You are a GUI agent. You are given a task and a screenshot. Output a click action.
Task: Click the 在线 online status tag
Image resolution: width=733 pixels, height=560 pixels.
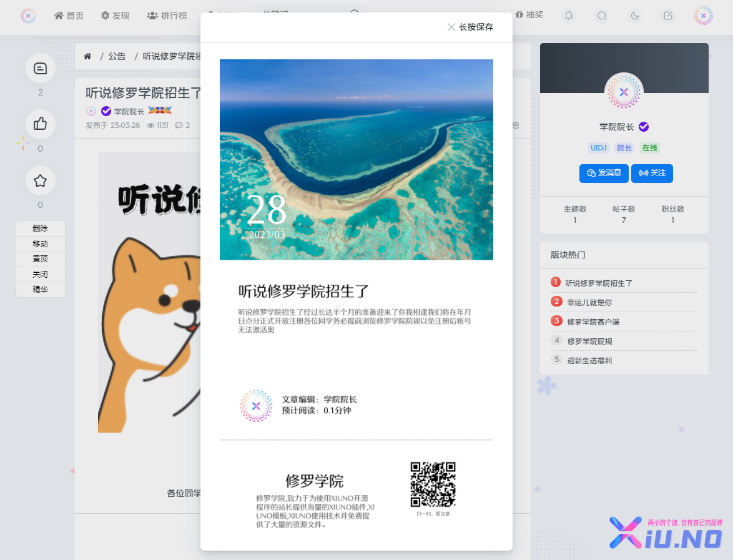(649, 148)
